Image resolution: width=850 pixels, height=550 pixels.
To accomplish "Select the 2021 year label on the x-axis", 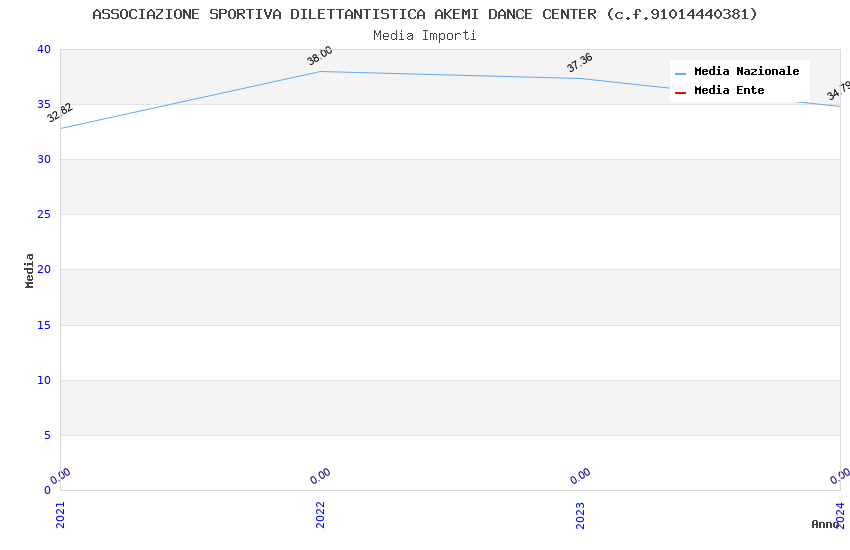I will [60, 514].
